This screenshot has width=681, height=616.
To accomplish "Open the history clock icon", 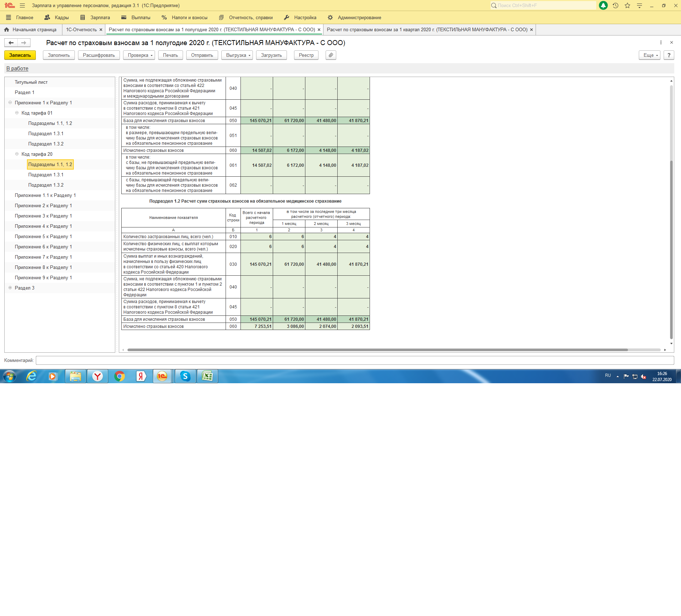I will (615, 6).
